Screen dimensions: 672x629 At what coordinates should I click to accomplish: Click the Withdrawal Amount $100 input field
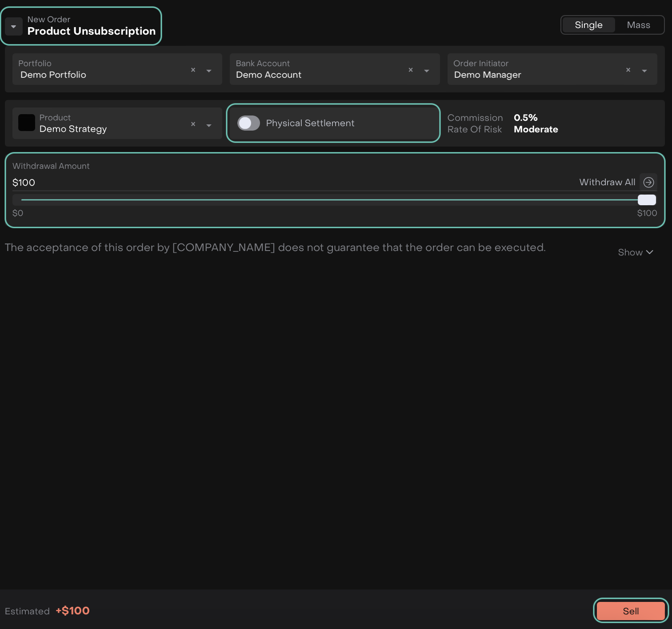pyautogui.click(x=267, y=183)
